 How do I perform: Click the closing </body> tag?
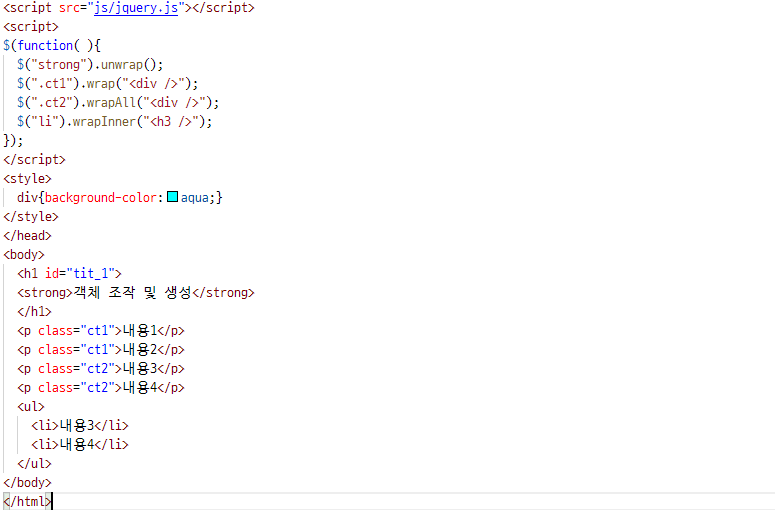27,482
